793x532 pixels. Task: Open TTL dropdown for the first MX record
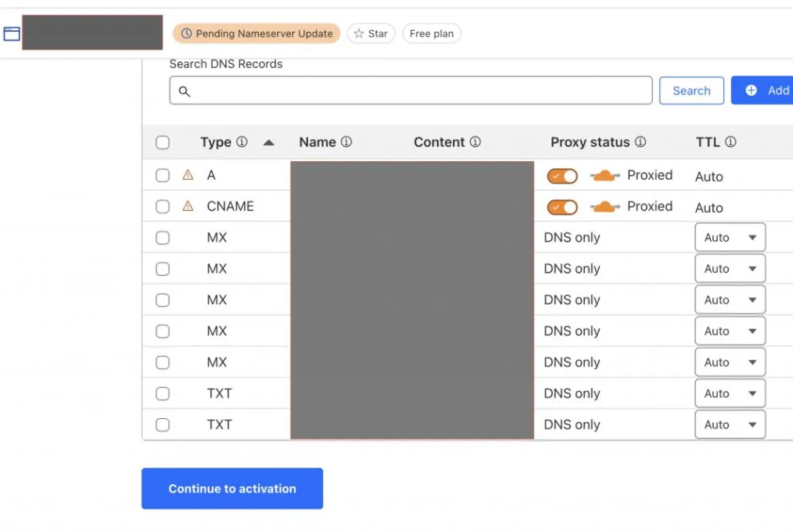click(x=729, y=238)
